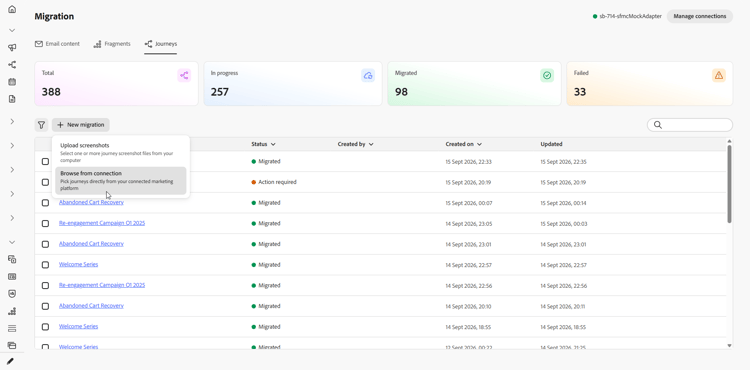Screen dimensions: 750x370
Task: Collapse the sidebar section chevron below Home icon
Action: [x=12, y=30]
